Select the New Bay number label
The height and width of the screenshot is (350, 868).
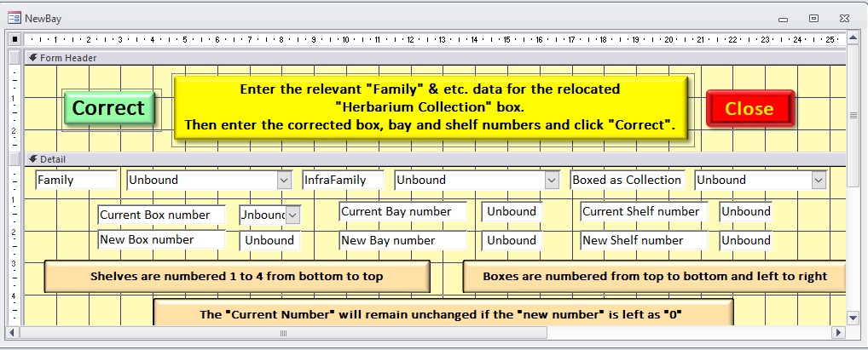[403, 240]
